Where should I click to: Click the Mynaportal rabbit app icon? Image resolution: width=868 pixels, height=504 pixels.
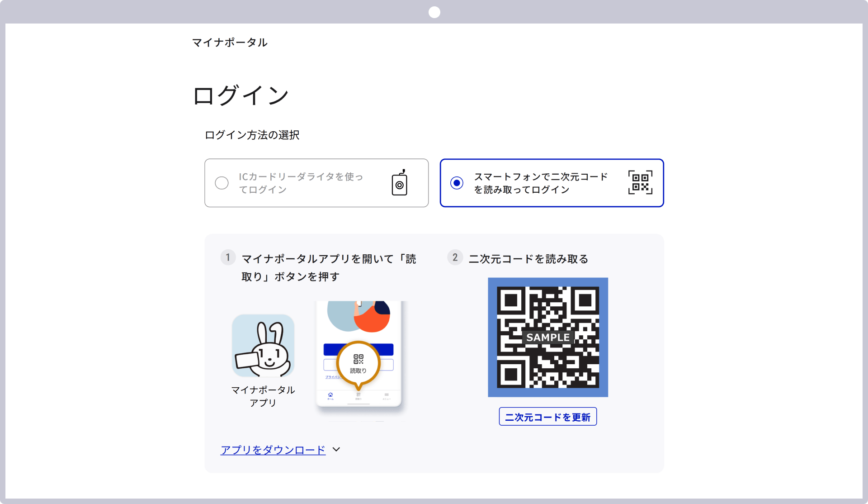[263, 346]
